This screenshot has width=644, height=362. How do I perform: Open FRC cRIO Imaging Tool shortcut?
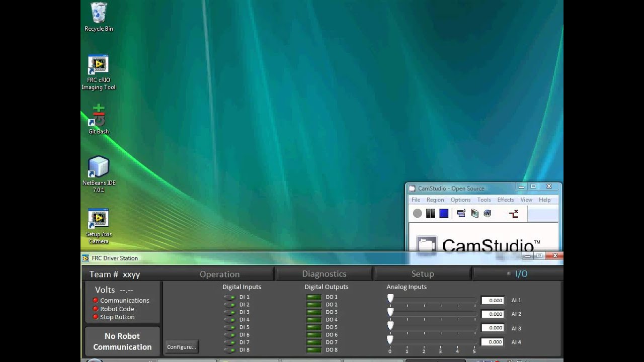99,73
